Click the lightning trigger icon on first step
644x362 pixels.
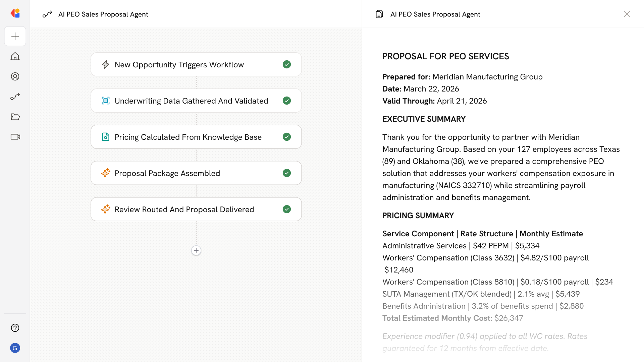tap(106, 64)
